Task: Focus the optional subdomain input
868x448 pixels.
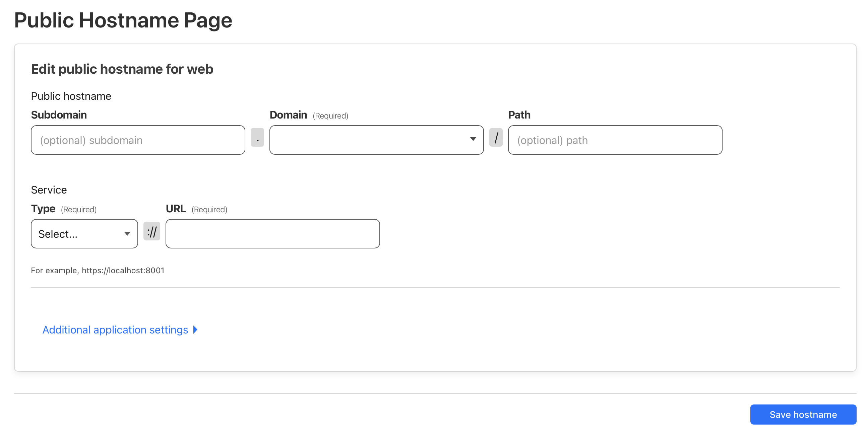Action: coord(138,140)
